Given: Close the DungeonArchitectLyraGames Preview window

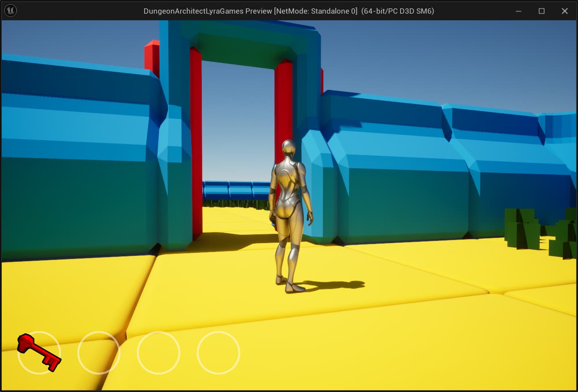Looking at the screenshot, I should pos(564,11).
